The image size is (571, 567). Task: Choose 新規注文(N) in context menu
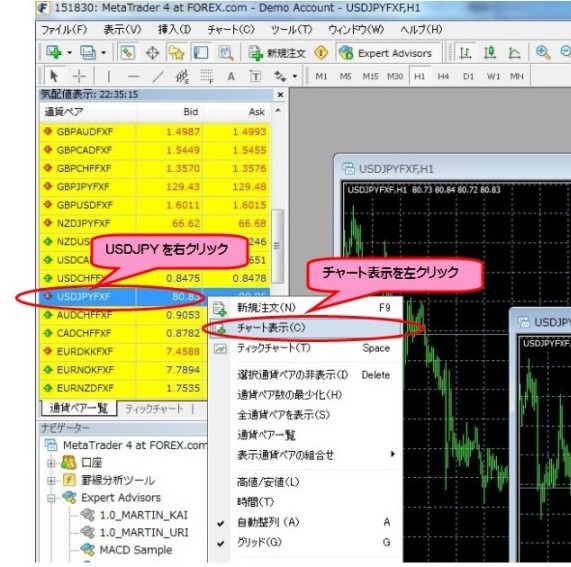(306, 308)
